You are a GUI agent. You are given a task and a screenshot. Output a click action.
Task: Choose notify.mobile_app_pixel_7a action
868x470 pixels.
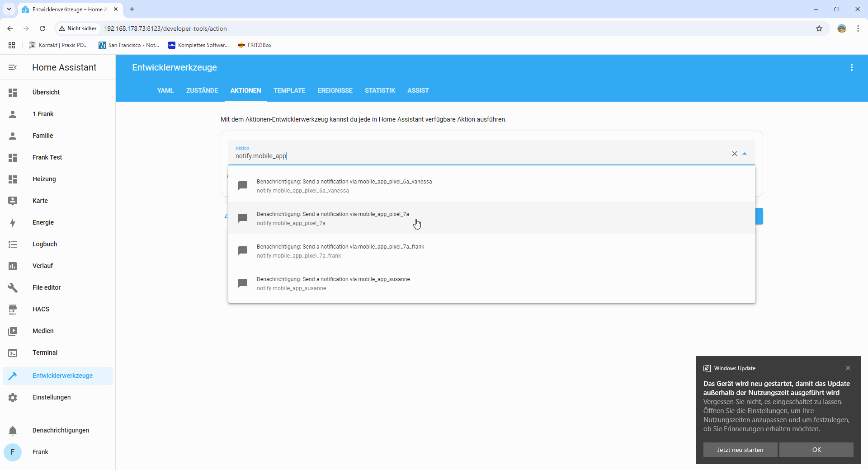coord(492,218)
